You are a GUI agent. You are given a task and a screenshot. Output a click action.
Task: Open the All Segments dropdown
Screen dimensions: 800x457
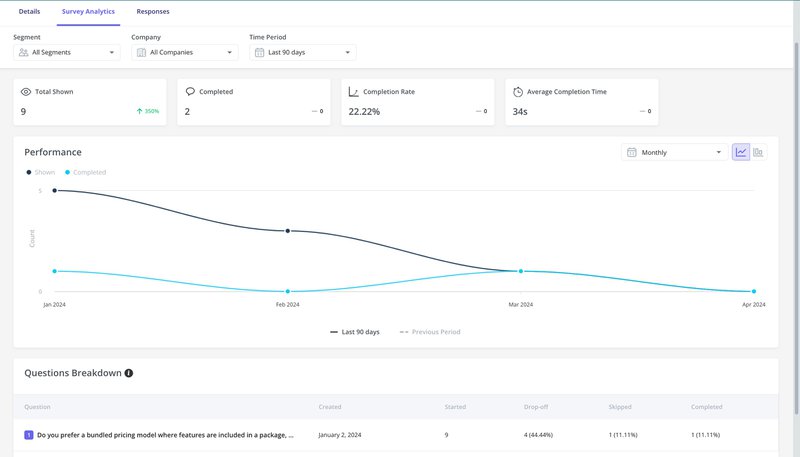coord(68,52)
